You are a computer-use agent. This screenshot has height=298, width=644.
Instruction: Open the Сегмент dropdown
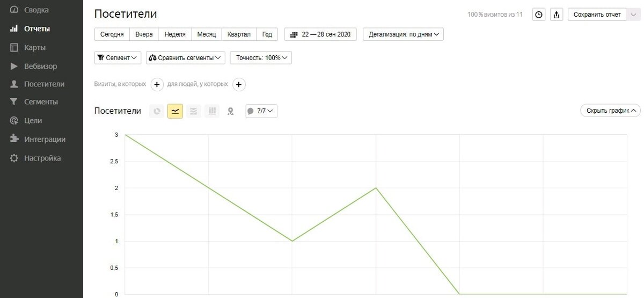point(118,57)
